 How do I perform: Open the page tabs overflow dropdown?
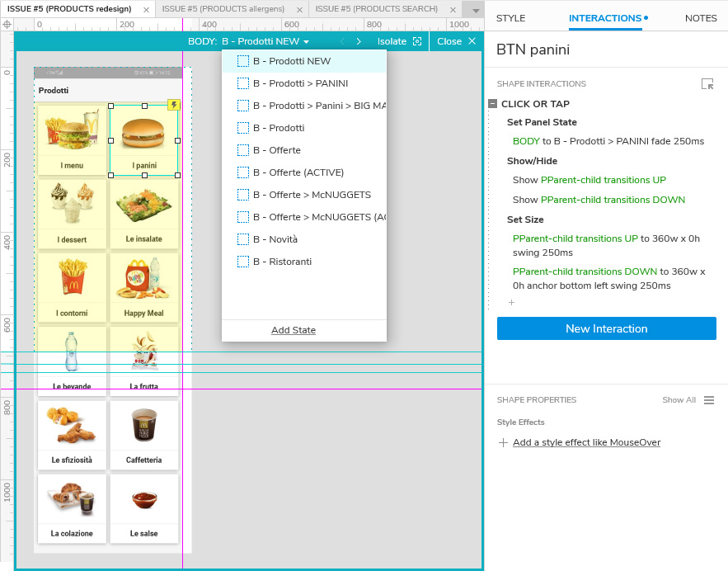point(475,10)
